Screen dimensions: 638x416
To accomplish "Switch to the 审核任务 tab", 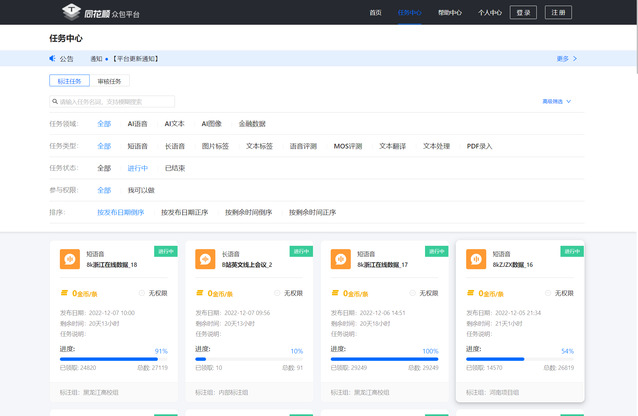I will (x=110, y=81).
